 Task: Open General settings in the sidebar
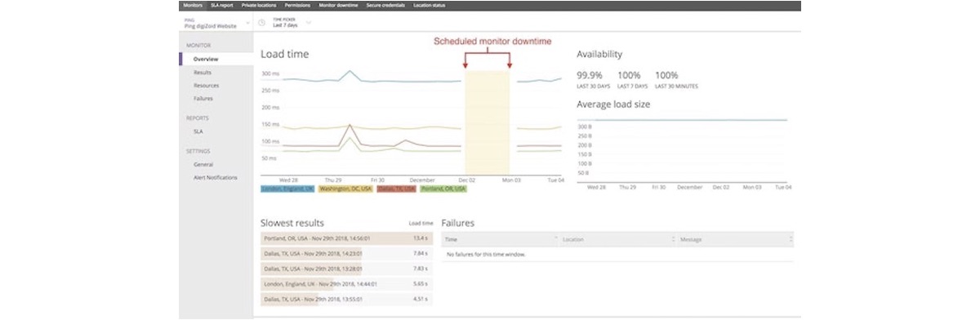pos(204,164)
